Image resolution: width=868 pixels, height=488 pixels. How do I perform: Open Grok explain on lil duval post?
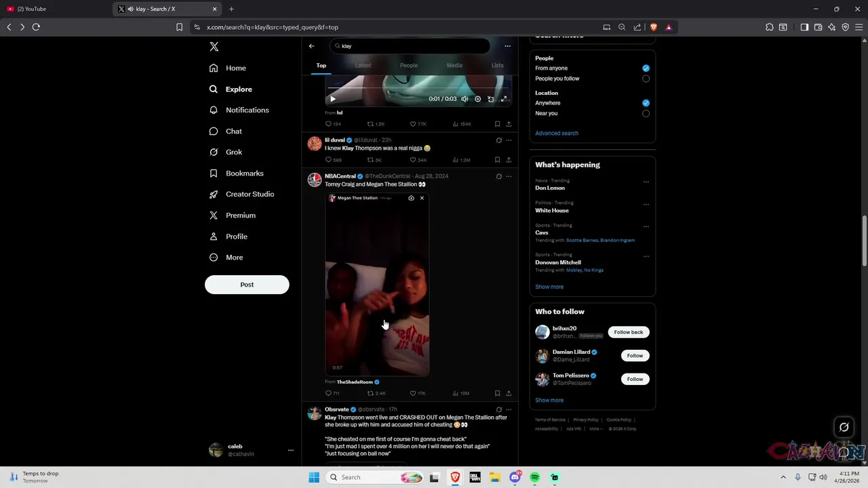(x=498, y=140)
